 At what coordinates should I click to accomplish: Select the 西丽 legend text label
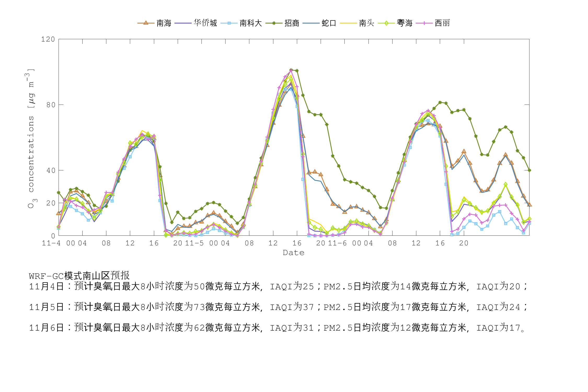tap(442, 23)
